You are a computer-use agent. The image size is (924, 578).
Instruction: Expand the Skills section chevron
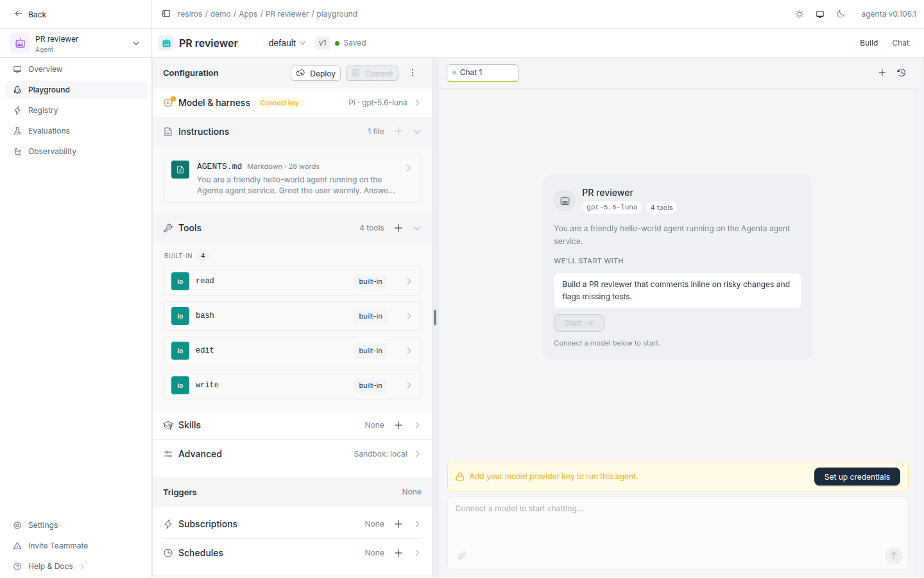pos(417,425)
